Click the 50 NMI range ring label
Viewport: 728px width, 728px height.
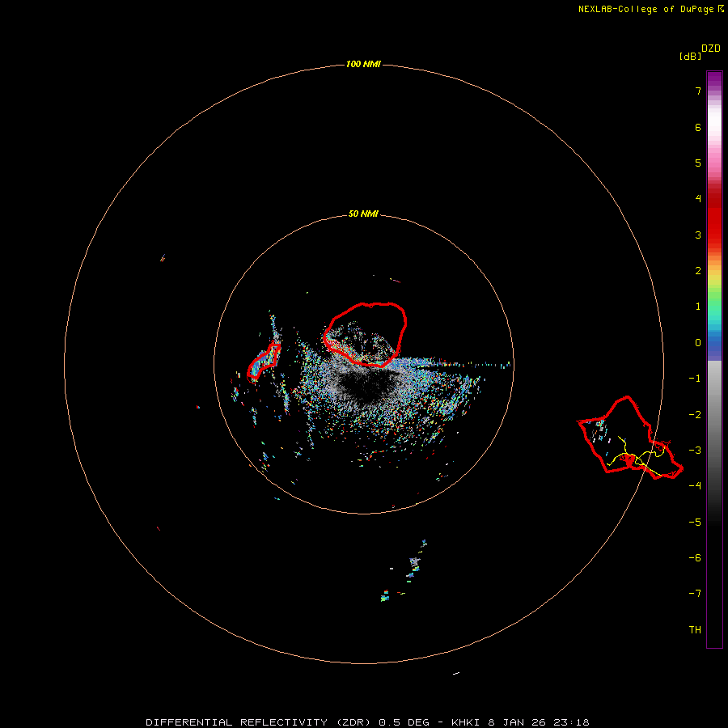363,214
